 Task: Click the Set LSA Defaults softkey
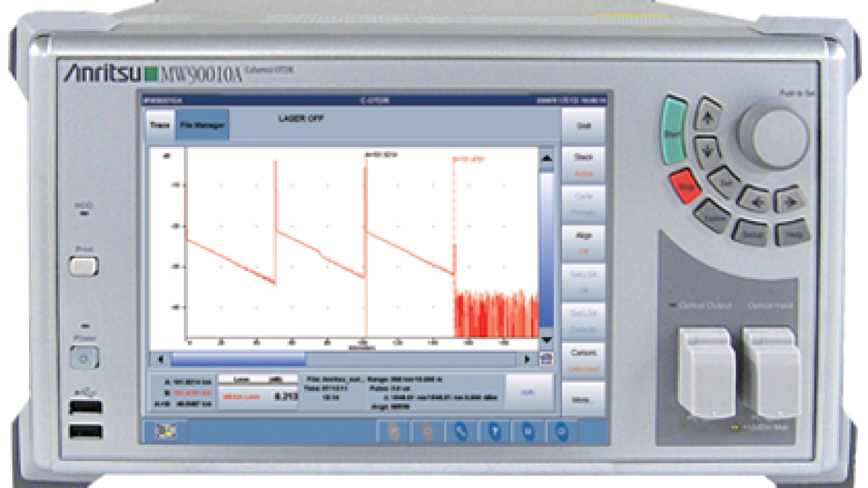(582, 320)
